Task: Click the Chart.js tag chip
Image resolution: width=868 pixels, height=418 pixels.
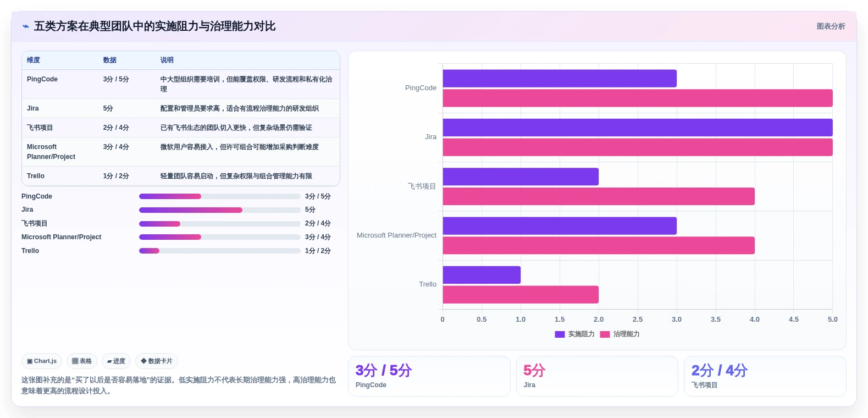Action: 42,361
